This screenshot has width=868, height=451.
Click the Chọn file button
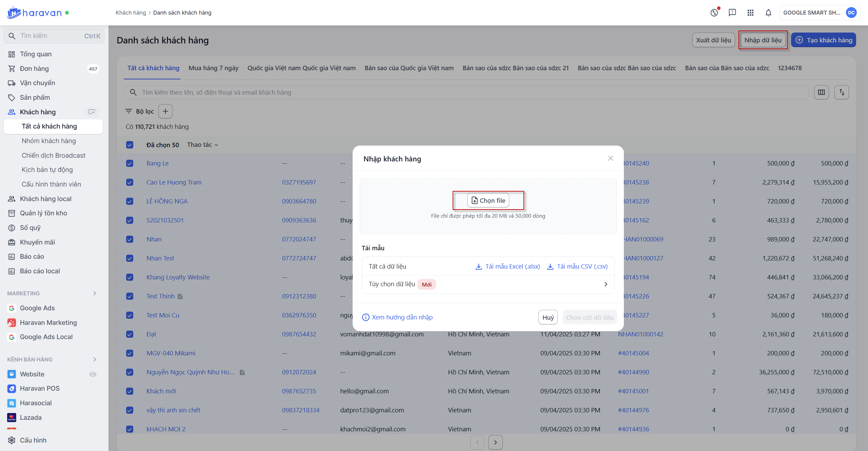pyautogui.click(x=488, y=200)
